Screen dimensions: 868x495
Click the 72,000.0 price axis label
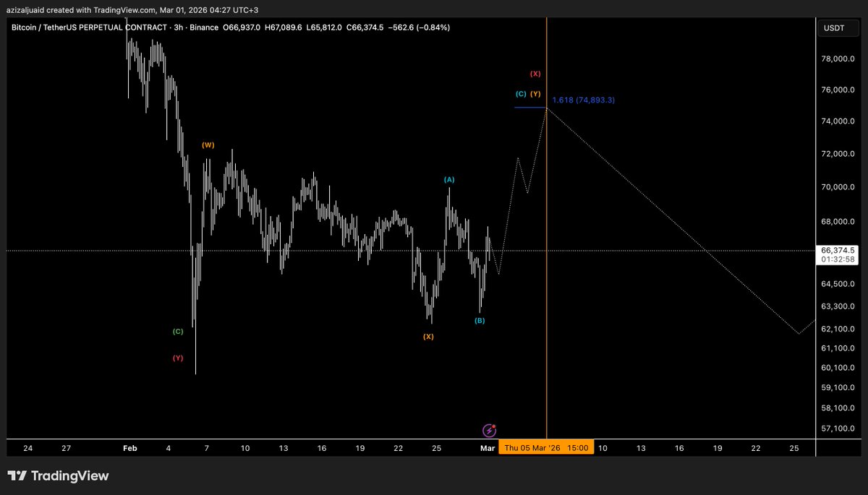[x=839, y=154]
